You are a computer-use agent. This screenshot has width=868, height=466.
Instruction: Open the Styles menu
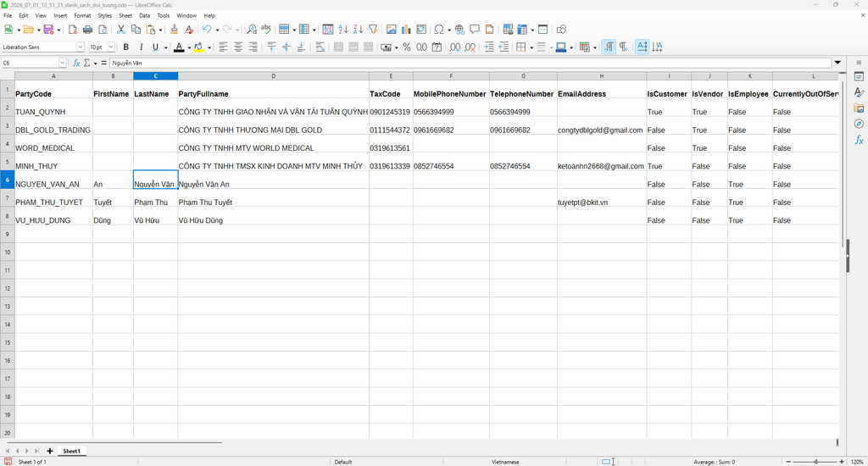[x=104, y=15]
